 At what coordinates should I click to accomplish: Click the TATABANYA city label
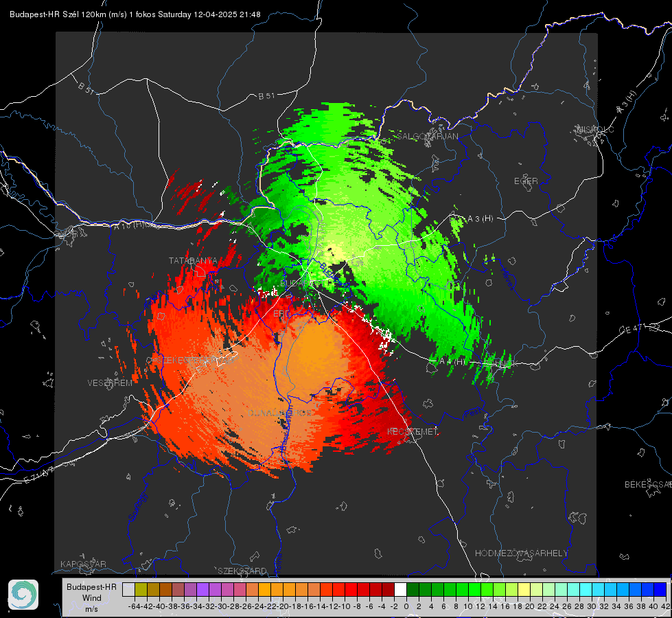click(194, 261)
